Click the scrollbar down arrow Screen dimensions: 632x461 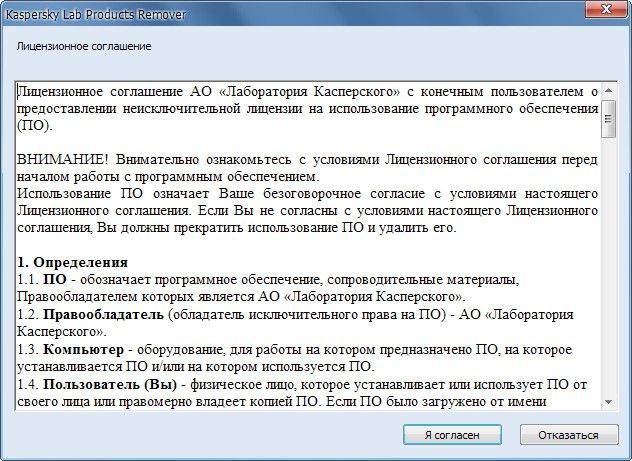click(x=609, y=402)
